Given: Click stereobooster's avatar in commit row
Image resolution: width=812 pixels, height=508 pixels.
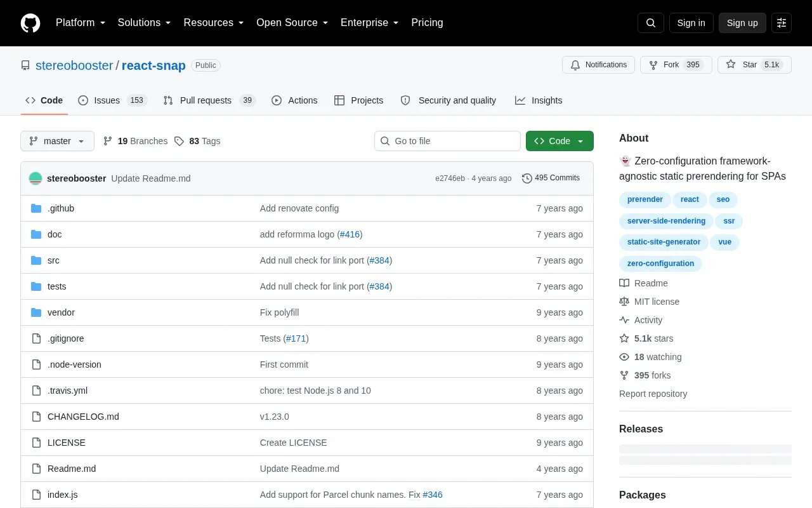Looking at the screenshot, I should pyautogui.click(x=36, y=178).
